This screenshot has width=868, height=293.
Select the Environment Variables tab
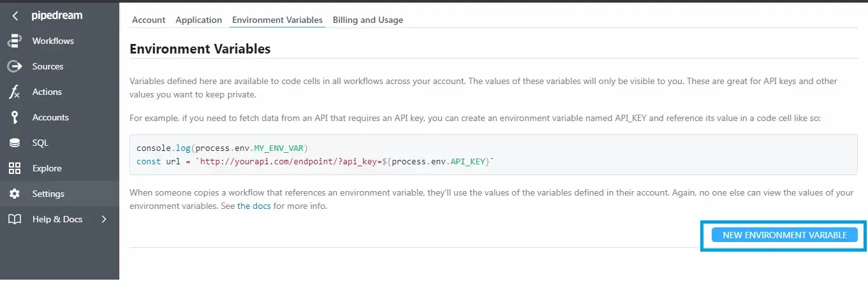click(x=277, y=20)
